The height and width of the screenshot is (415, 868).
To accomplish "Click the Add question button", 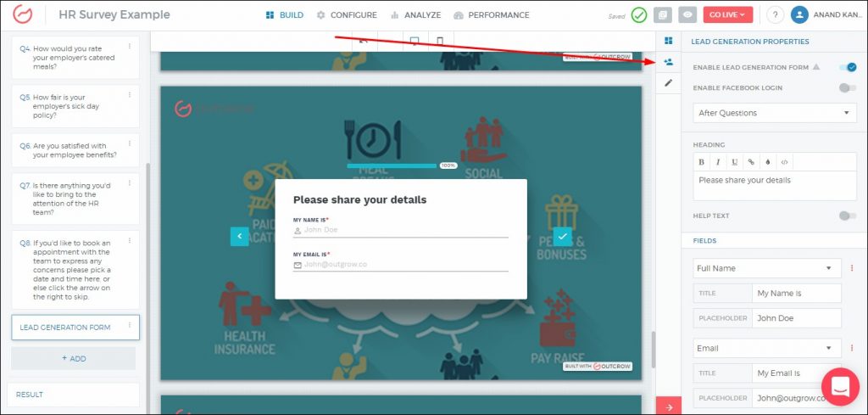I will pyautogui.click(x=74, y=358).
